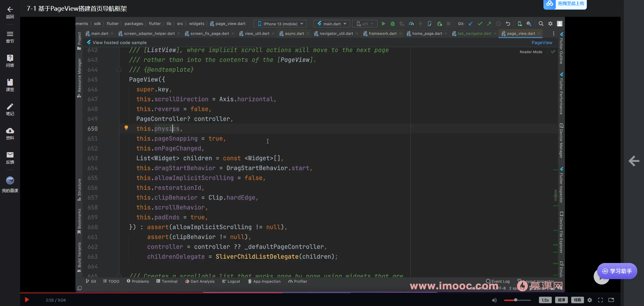Switch to screen_fix_page.dart tab
The image size is (644, 306).
click(210, 34)
